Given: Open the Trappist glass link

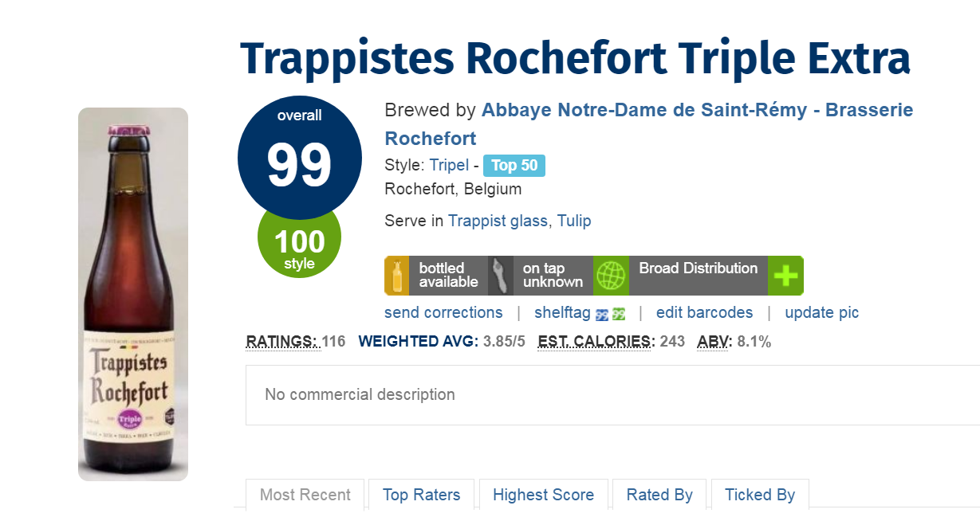Looking at the screenshot, I should [498, 221].
